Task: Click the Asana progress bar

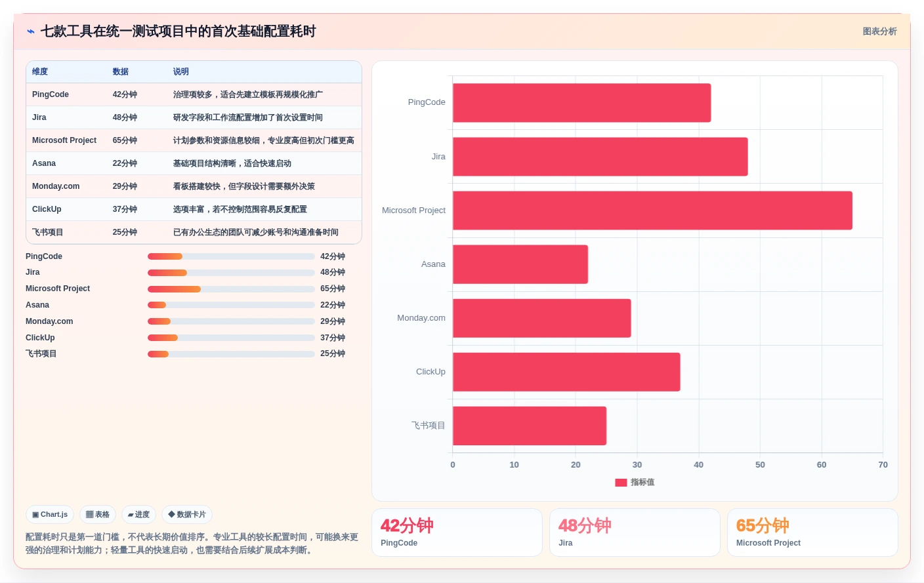Action: pyautogui.click(x=231, y=305)
